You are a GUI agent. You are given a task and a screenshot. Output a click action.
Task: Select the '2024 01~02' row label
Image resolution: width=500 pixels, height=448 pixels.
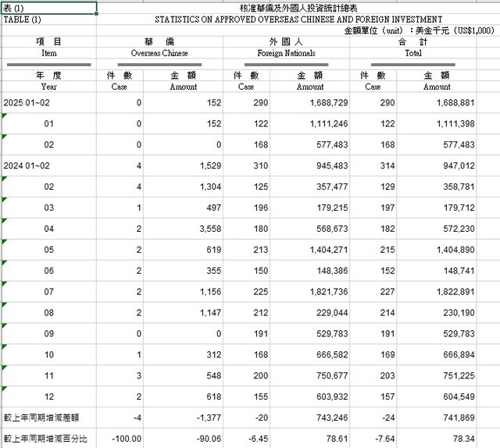(x=48, y=165)
